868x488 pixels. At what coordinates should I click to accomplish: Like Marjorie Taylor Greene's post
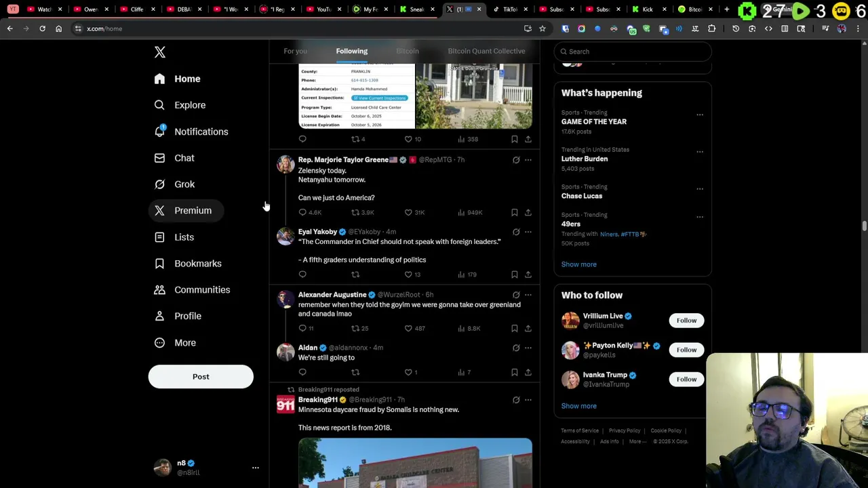coord(414,213)
